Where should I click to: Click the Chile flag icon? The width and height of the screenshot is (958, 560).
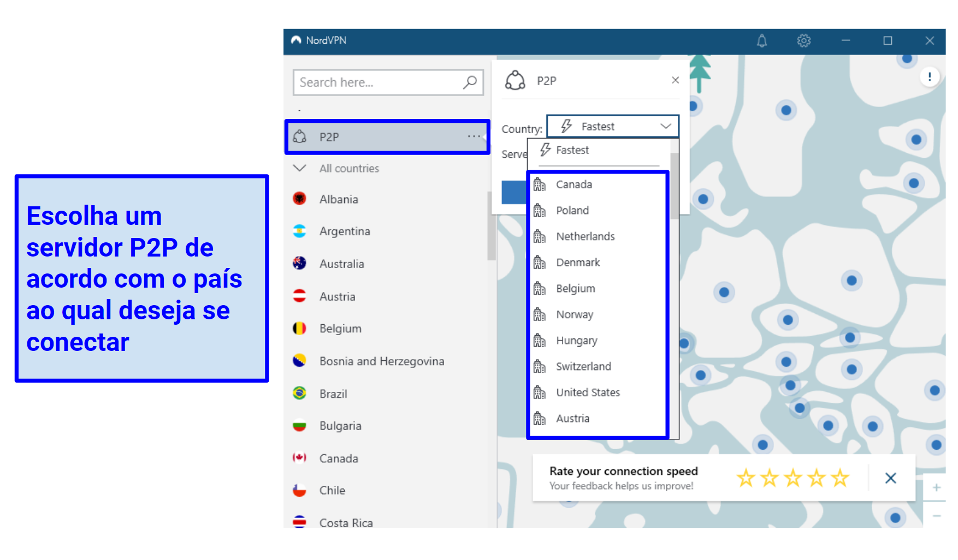[x=299, y=490]
